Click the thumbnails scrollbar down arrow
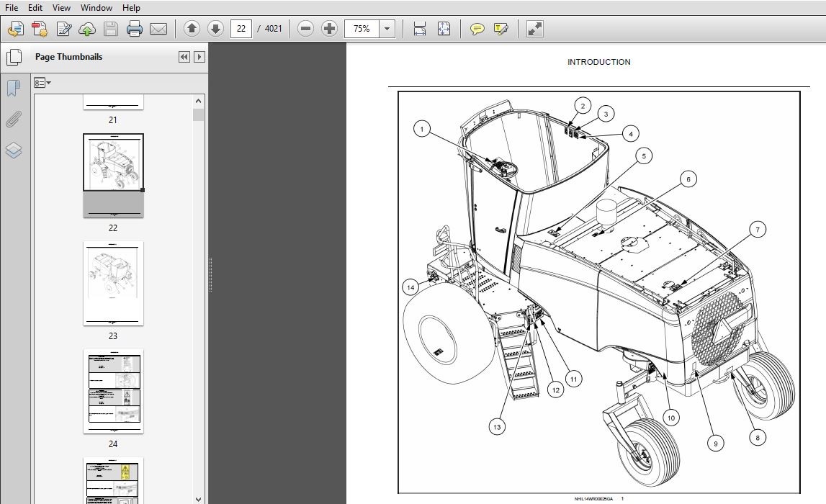826x504 pixels. click(x=198, y=499)
